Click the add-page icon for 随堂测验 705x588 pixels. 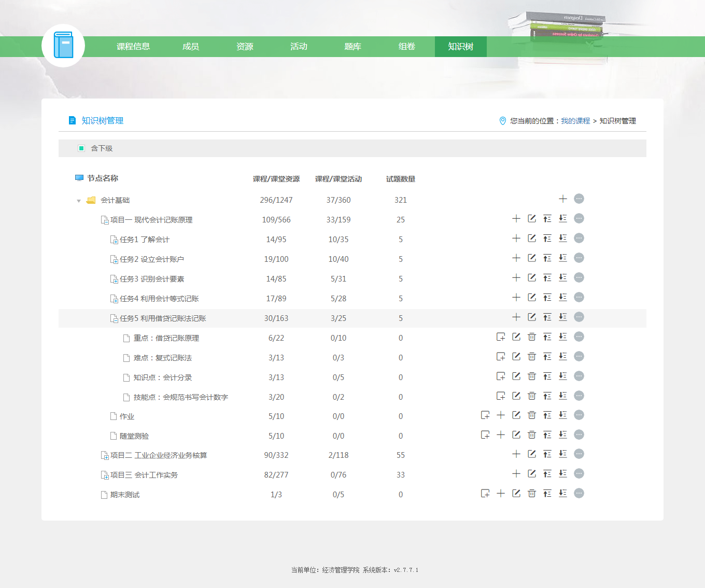[x=485, y=435]
